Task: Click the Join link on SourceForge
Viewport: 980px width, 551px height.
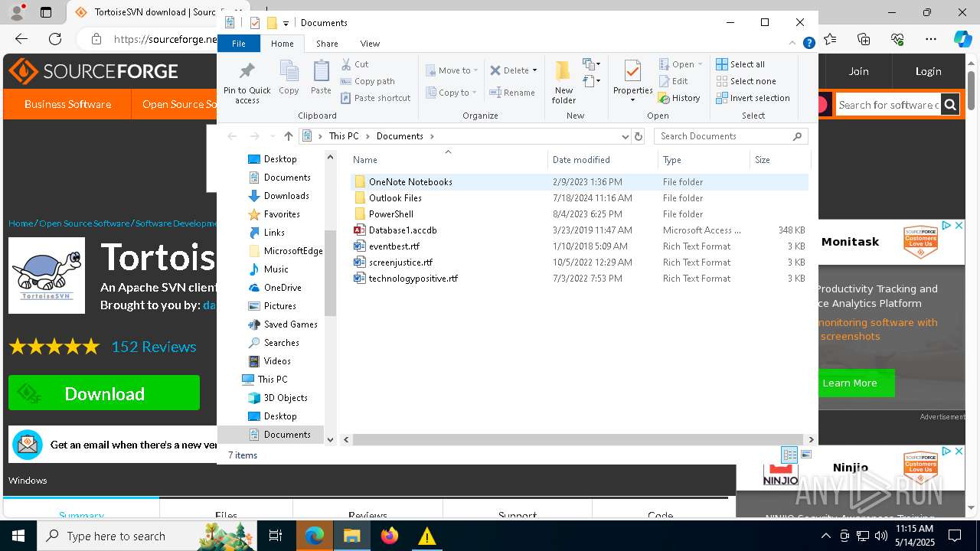Action: click(858, 71)
